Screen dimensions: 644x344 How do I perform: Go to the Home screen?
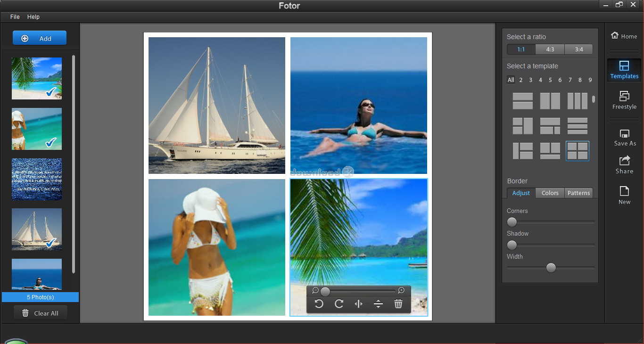tap(624, 36)
